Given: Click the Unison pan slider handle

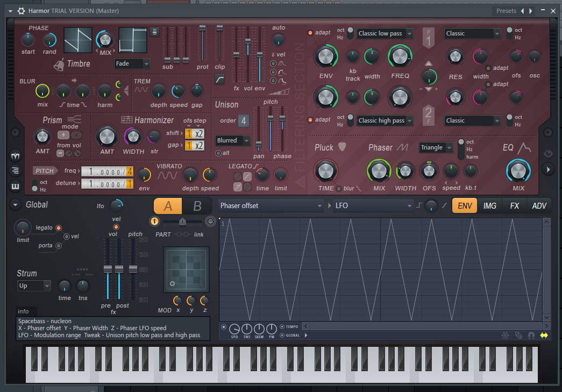Looking at the screenshot, I should 259,144.
